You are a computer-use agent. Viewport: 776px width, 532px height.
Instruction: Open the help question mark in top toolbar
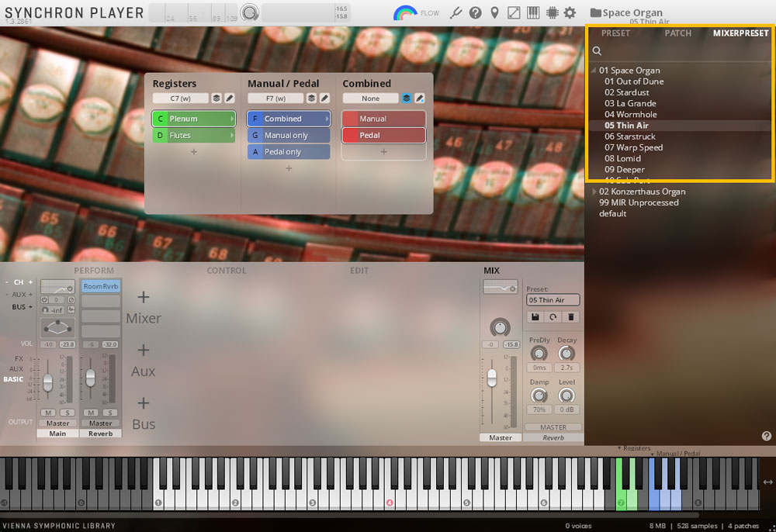476,13
